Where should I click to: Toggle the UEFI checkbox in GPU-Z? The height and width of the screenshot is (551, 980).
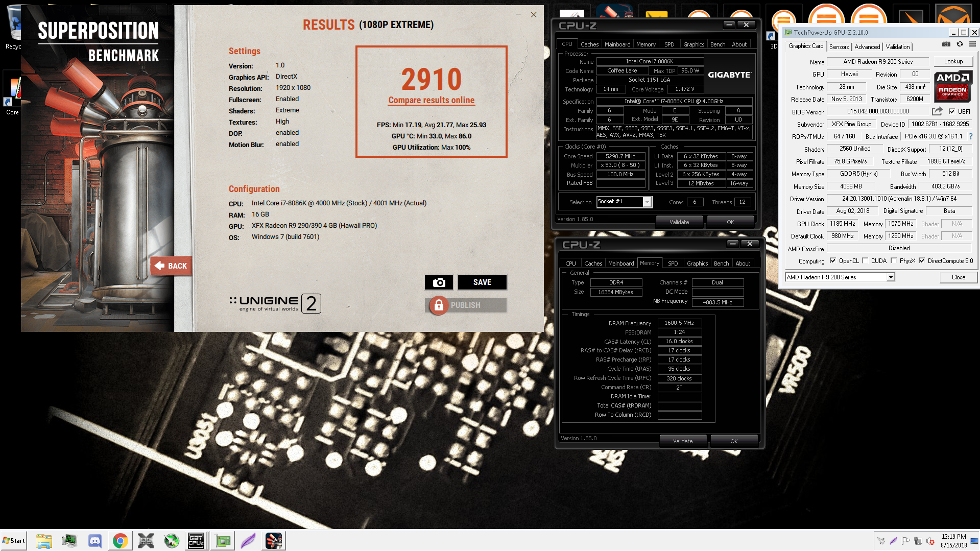click(952, 111)
